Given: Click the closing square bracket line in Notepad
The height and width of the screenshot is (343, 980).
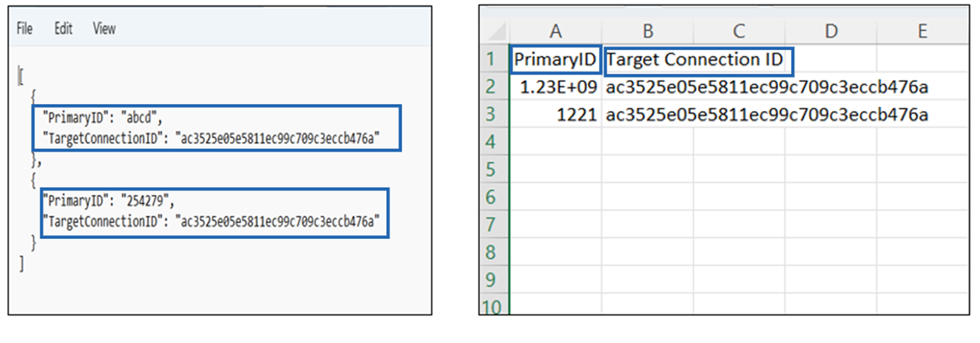Looking at the screenshot, I should [x=21, y=264].
